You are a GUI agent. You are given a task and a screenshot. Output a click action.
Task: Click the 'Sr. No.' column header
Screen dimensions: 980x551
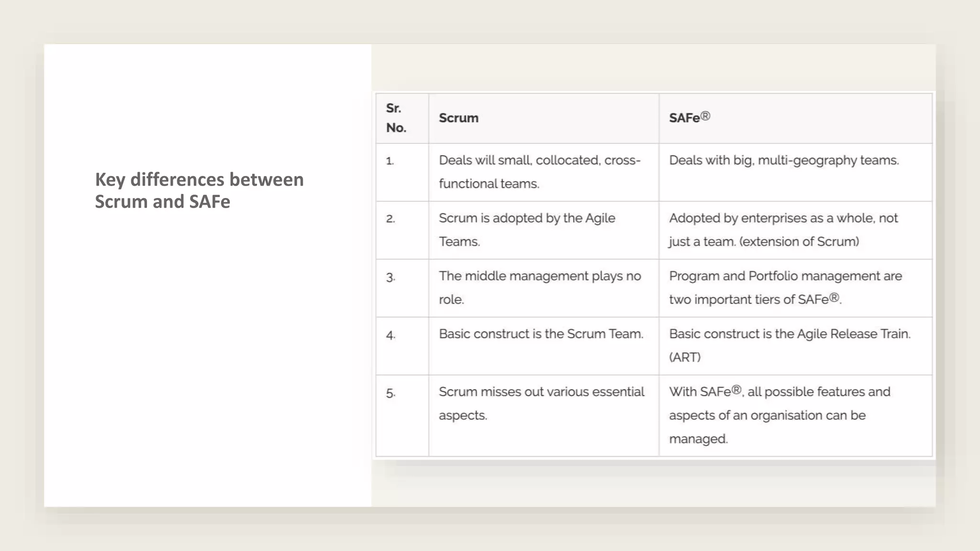[396, 118]
